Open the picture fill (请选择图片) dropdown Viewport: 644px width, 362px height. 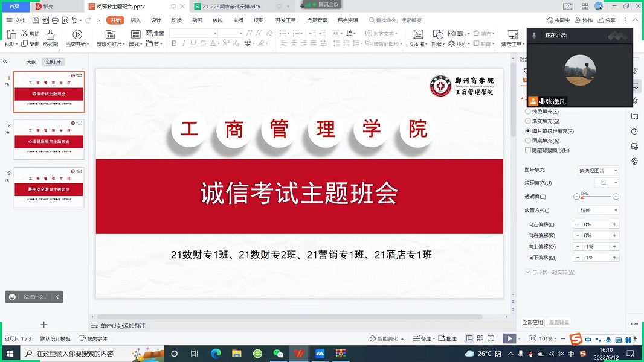pos(598,171)
